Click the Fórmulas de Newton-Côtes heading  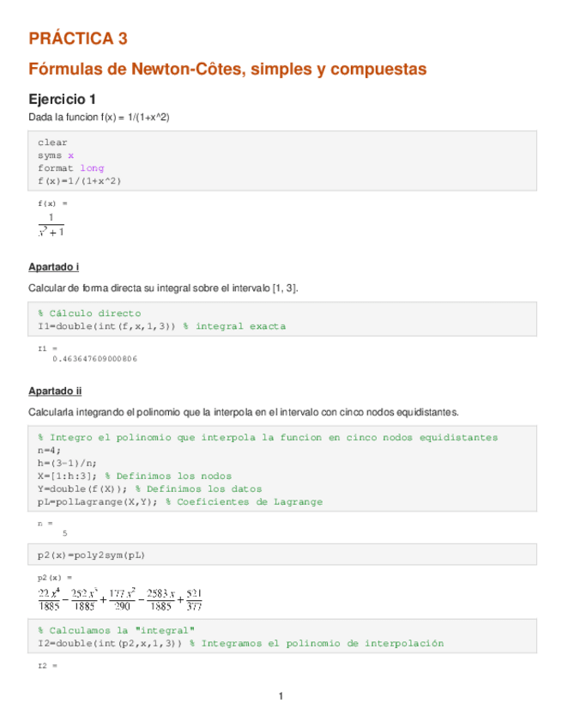click(x=227, y=68)
